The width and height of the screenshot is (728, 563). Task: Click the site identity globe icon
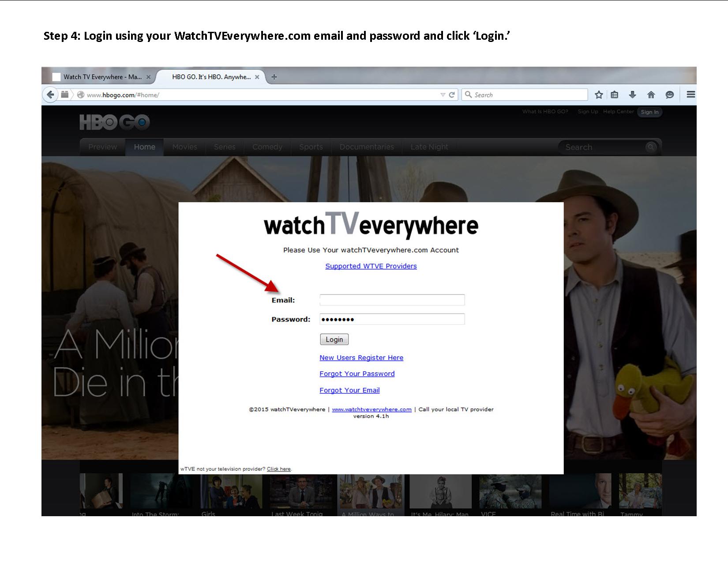coord(81,95)
